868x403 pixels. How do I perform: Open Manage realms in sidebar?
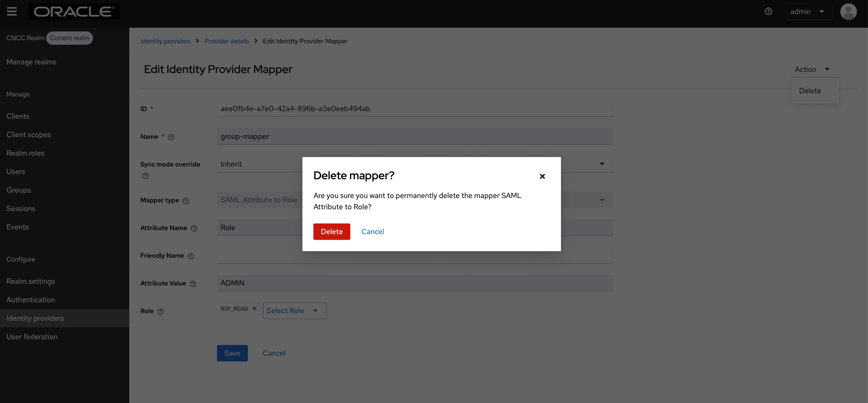31,62
